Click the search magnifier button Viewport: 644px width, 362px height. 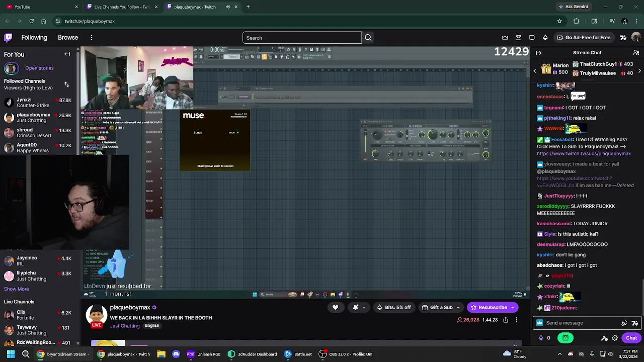[x=368, y=38]
